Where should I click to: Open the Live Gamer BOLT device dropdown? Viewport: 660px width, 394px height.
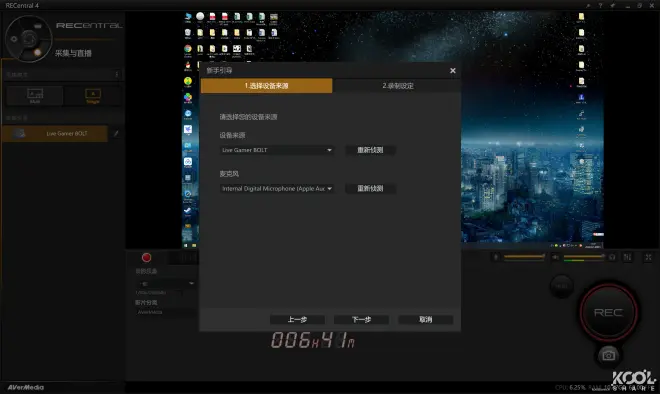pos(277,150)
